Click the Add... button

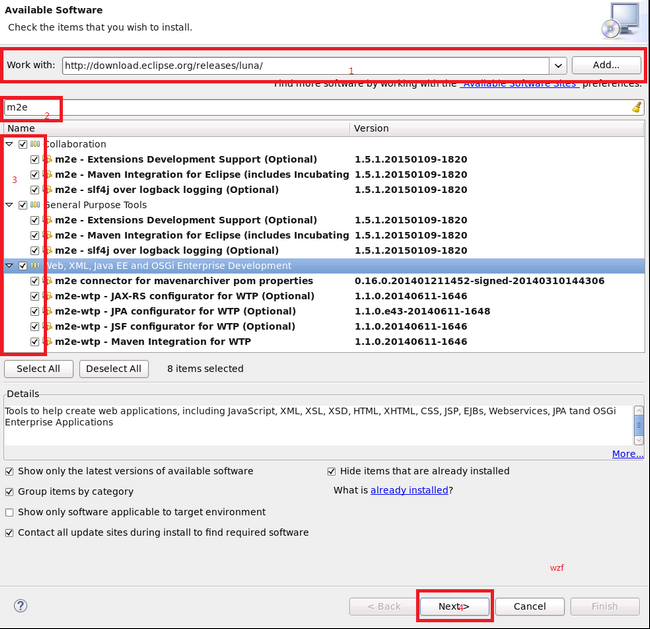click(606, 65)
